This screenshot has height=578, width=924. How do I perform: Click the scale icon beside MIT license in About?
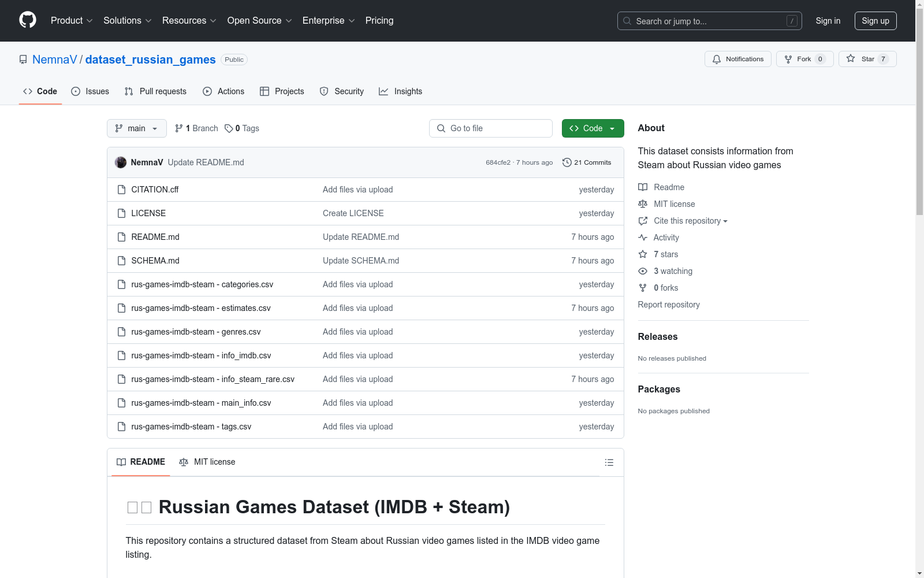click(x=643, y=204)
